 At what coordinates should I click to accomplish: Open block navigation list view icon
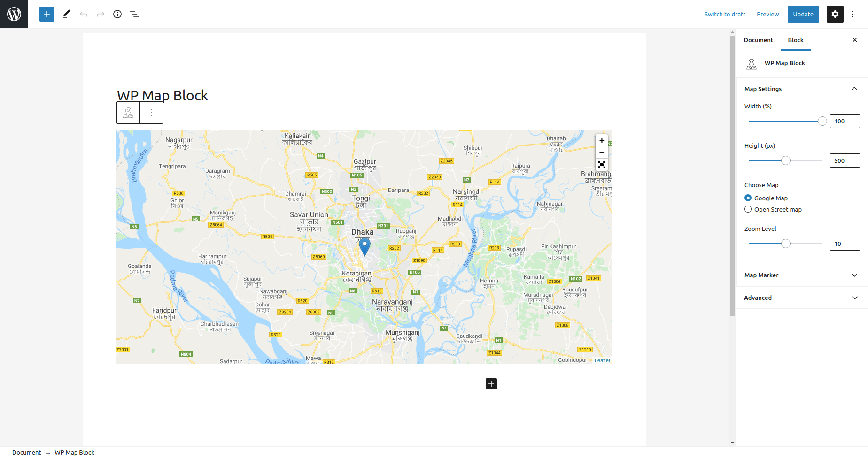(134, 14)
